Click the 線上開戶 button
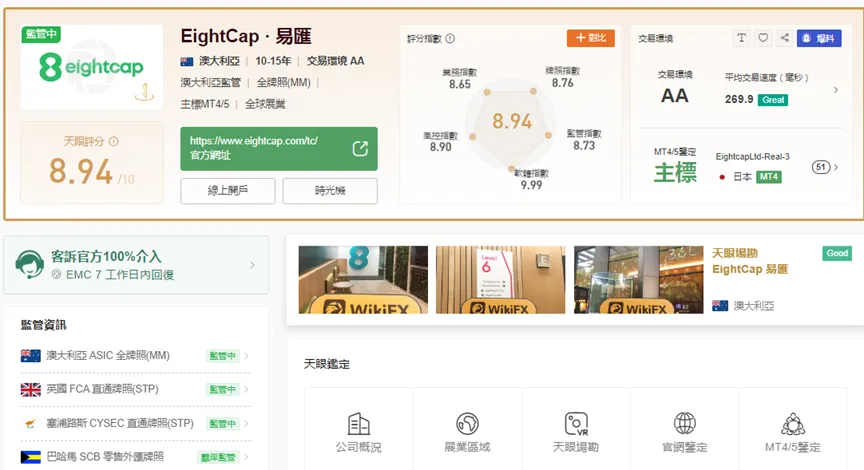 click(x=228, y=191)
